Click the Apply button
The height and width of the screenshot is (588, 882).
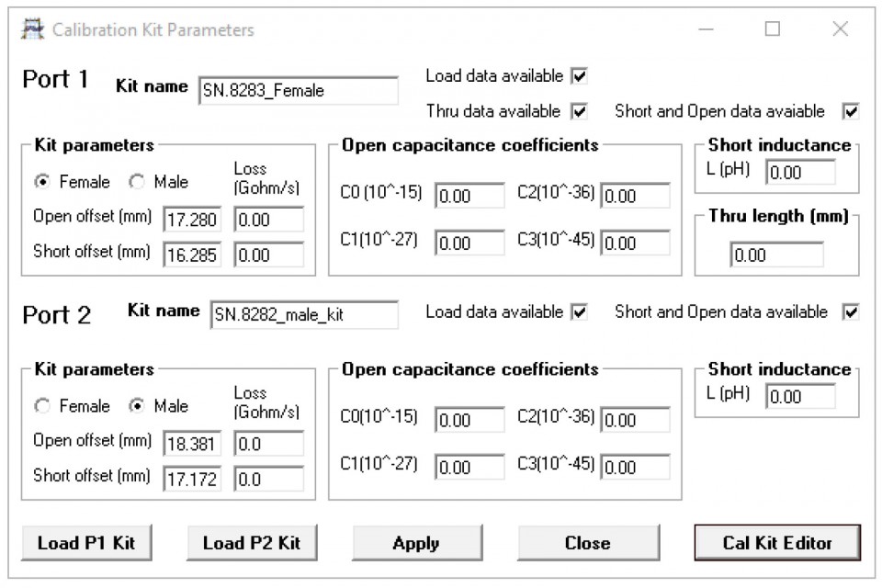(415, 543)
